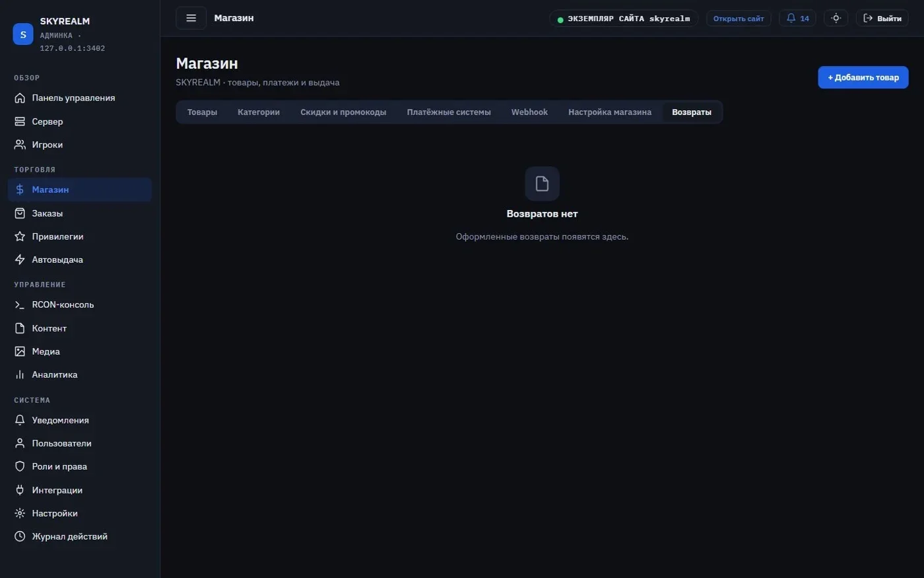Screen dimensions: 924x578
Task: Click the server icon beside Сервер
Action: 20,122
